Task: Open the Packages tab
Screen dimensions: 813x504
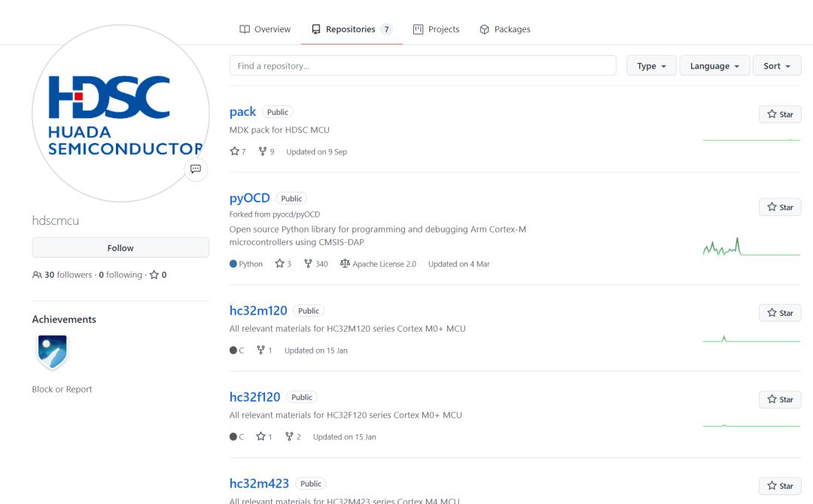Action: [x=504, y=29]
